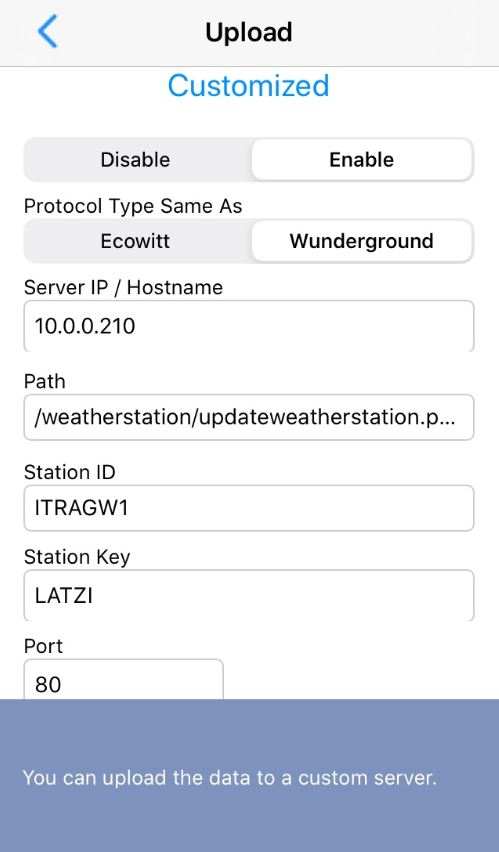This screenshot has height=852, width=499.
Task: Choose Wunderground protocol type
Action: pyautogui.click(x=361, y=241)
